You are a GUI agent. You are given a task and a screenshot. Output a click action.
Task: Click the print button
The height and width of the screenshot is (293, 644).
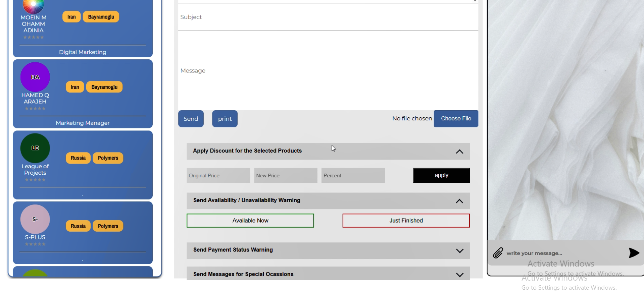pos(225,119)
